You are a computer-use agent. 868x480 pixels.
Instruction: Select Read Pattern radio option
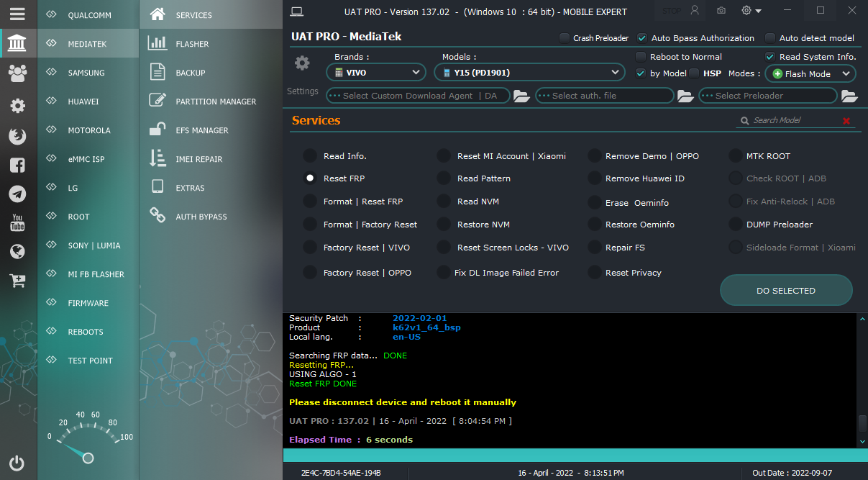pyautogui.click(x=444, y=178)
